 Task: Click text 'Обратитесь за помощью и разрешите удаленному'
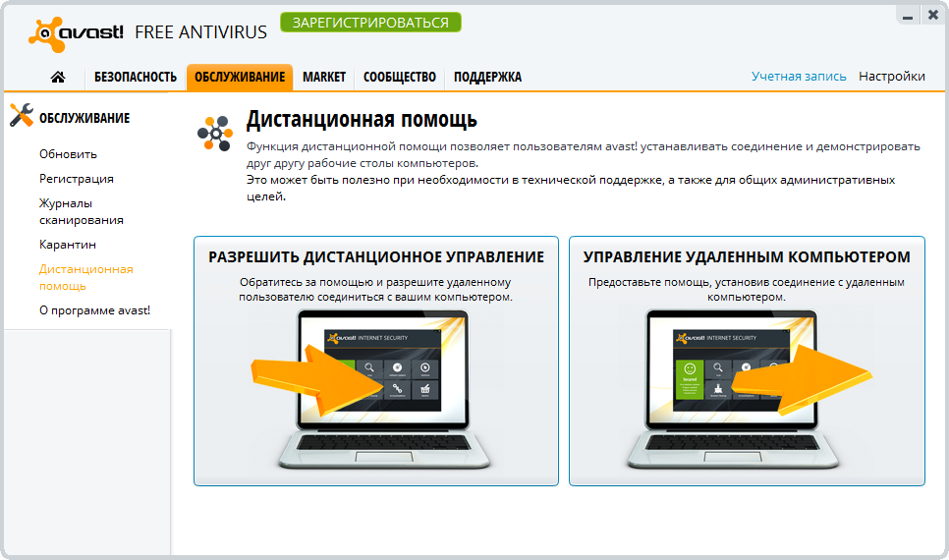tap(375, 282)
